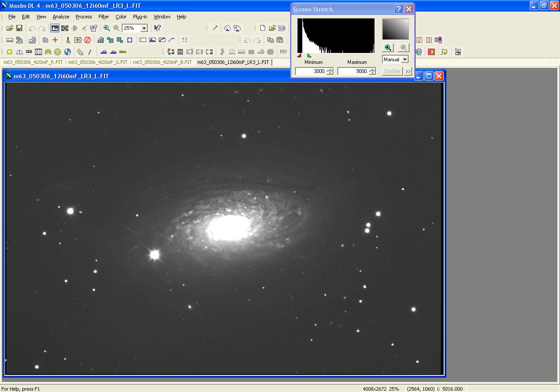Switch to the m63_050306_4i20mF_R.FIT tab
Viewport: 560px width, 392px height.
tap(33, 62)
